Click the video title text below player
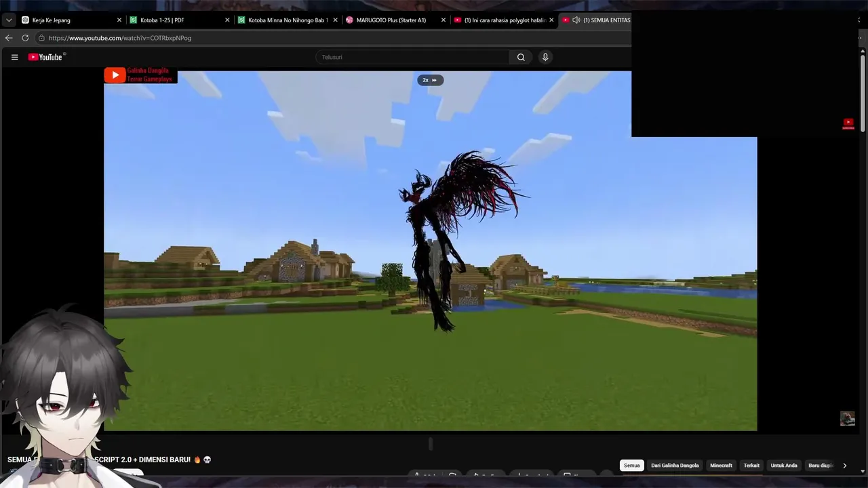The image size is (868, 488). coord(109,460)
